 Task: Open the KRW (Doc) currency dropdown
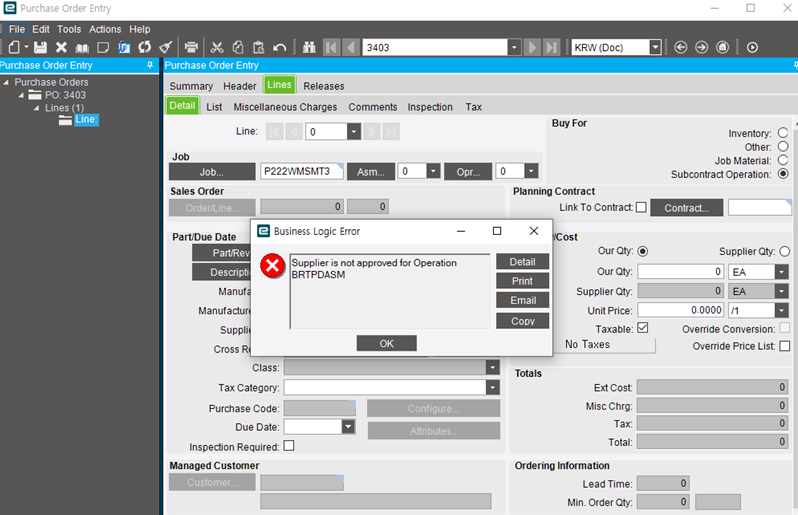tap(656, 47)
